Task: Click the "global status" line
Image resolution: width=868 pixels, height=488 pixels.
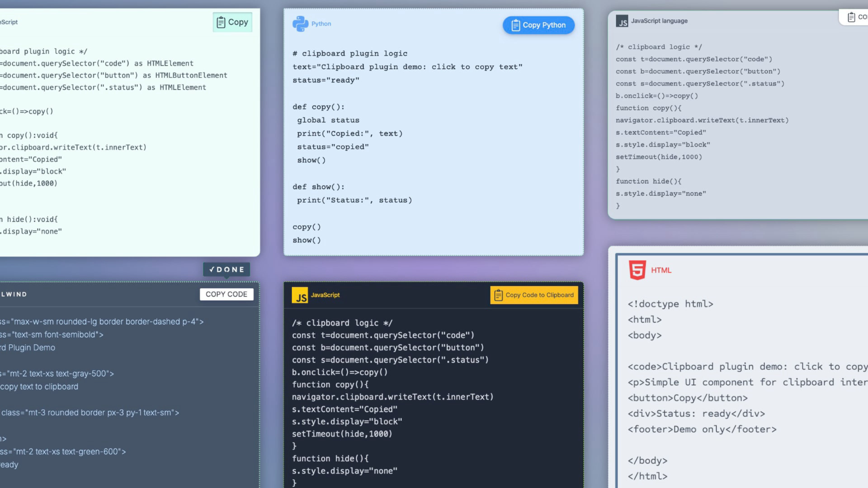Action: pos(328,120)
